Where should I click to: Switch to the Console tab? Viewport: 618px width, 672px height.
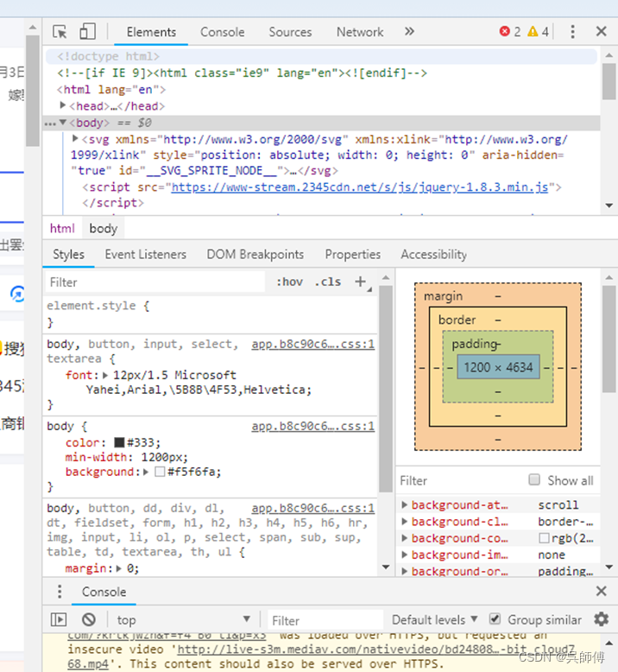point(223,32)
